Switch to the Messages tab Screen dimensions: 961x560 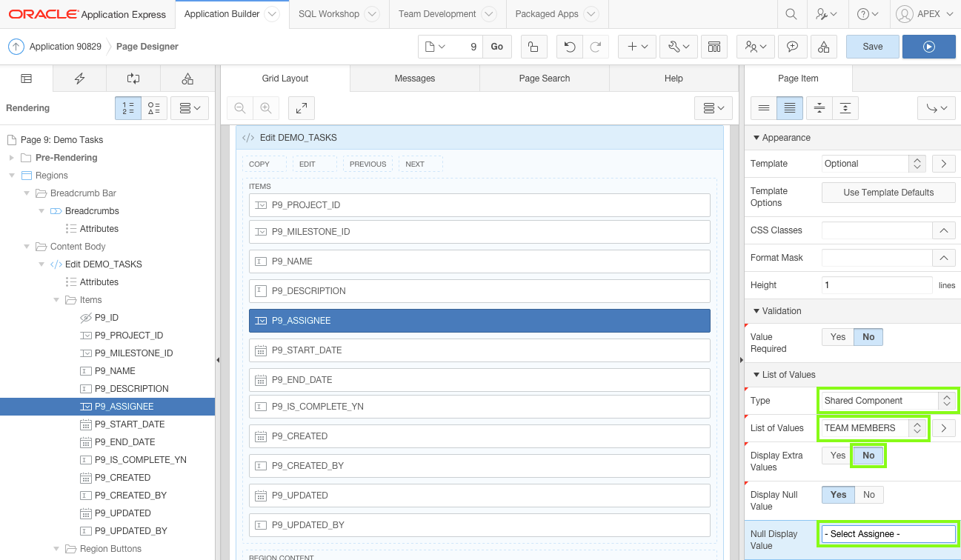point(415,79)
